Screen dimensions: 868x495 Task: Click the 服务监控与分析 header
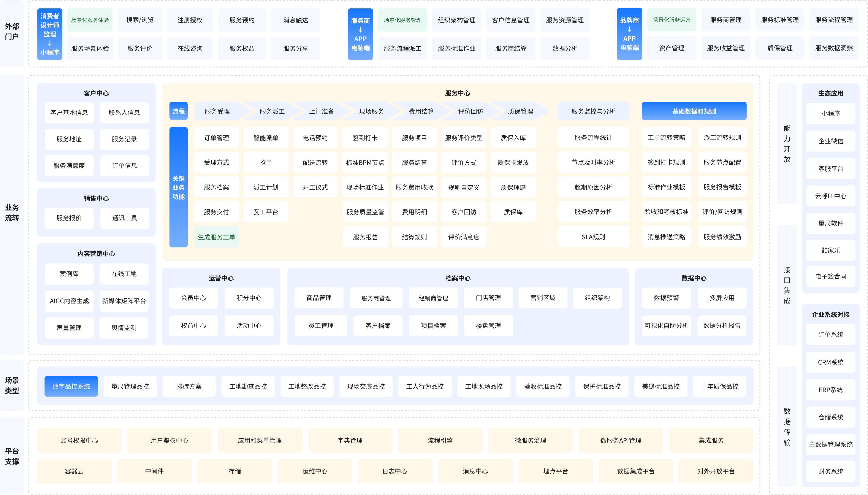pos(593,111)
